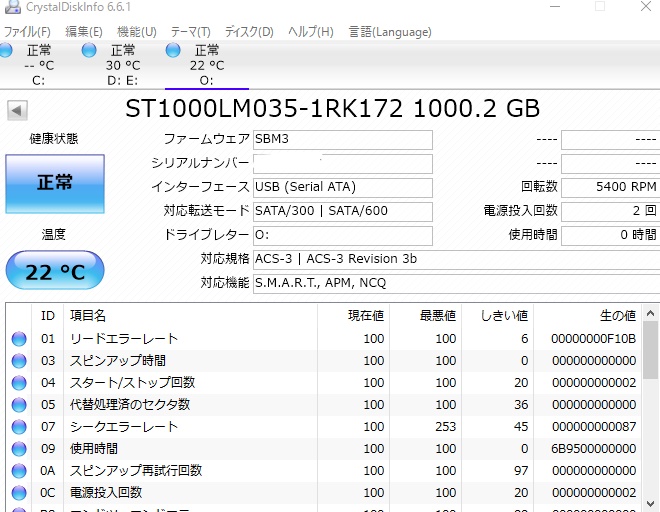Open the 編集(E) menu
The width and height of the screenshot is (660, 512).
click(84, 32)
